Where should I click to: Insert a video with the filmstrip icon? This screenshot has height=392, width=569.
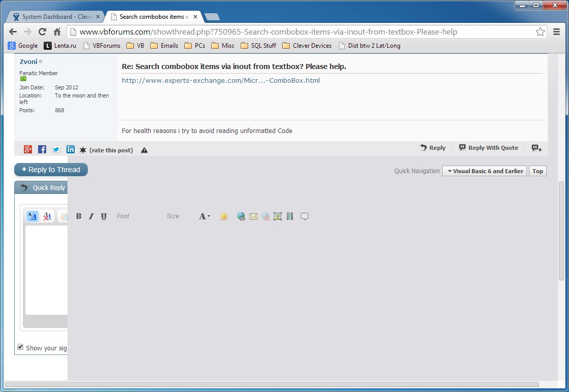(290, 216)
